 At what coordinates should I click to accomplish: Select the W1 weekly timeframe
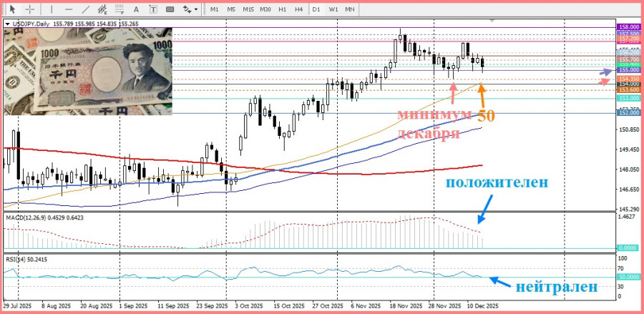[333, 9]
